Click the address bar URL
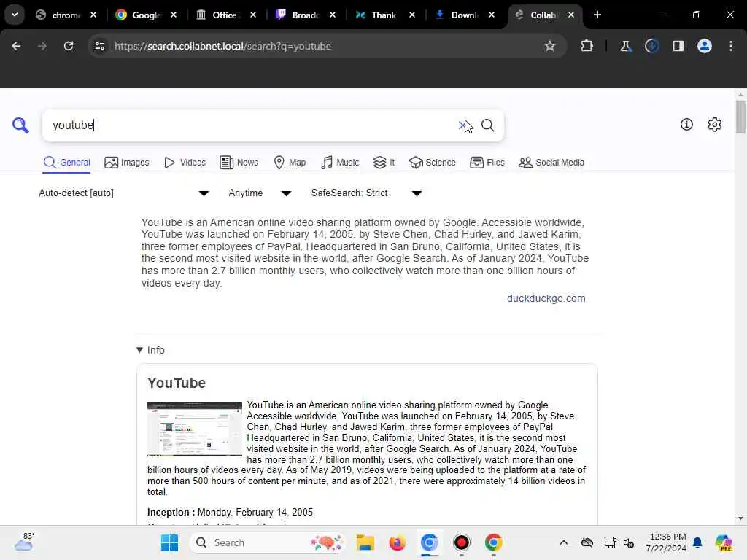 pyautogui.click(x=222, y=46)
